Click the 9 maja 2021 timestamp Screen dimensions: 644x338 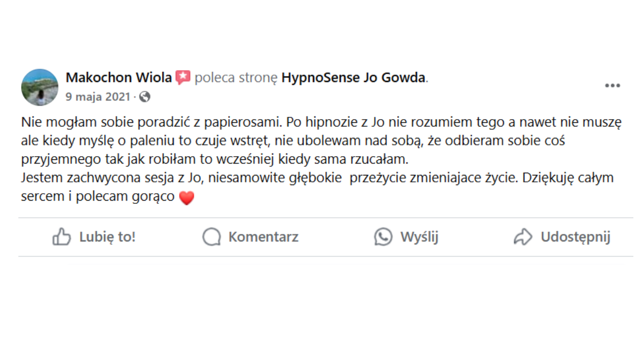[96, 97]
